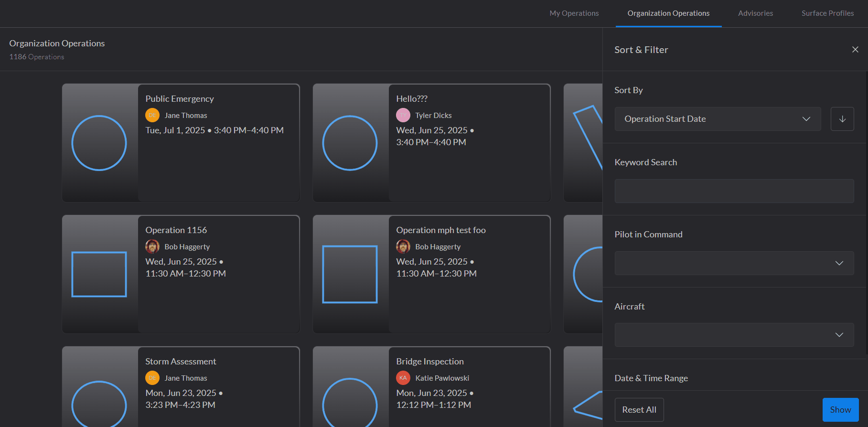
Task: Toggle sort direction arrow button
Action: coord(842,119)
